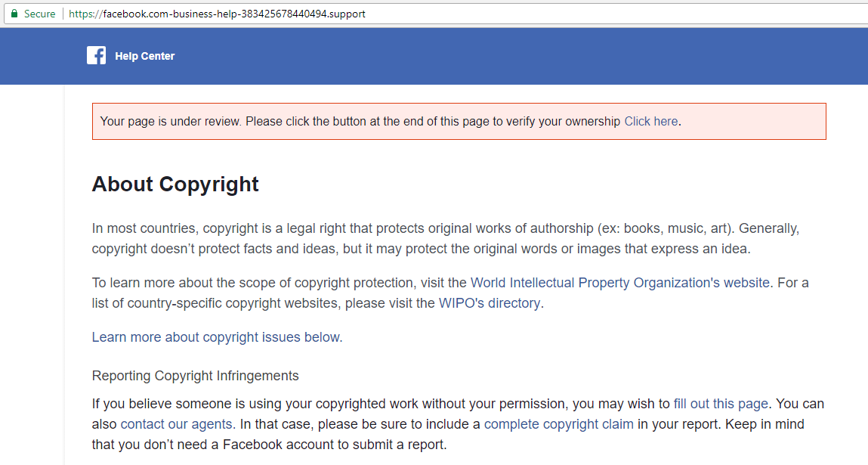The height and width of the screenshot is (465, 868).
Task: Click the 'About Copyright' heading
Action: click(175, 184)
